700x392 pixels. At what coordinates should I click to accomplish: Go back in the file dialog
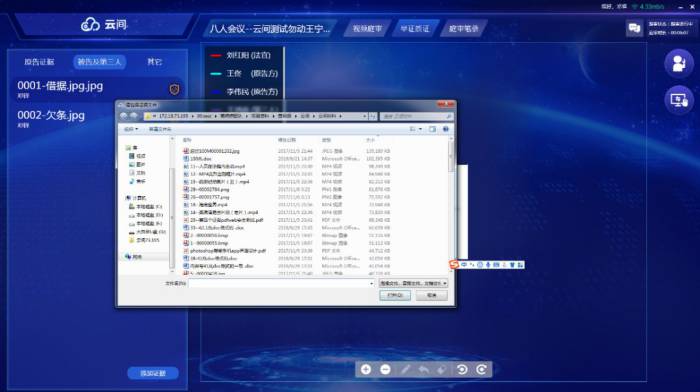pyautogui.click(x=124, y=116)
